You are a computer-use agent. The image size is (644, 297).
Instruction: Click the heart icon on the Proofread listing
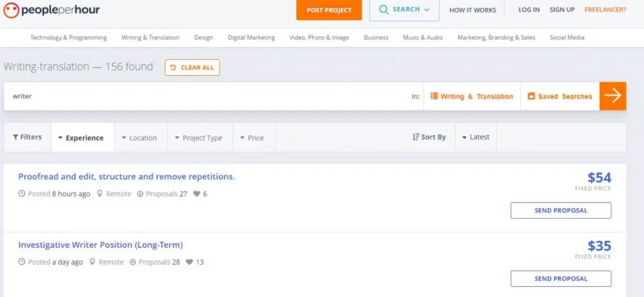pyautogui.click(x=197, y=194)
